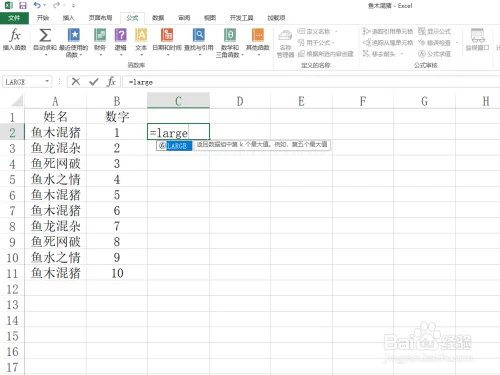
Task: Open the Text functions icon
Action: 141,35
